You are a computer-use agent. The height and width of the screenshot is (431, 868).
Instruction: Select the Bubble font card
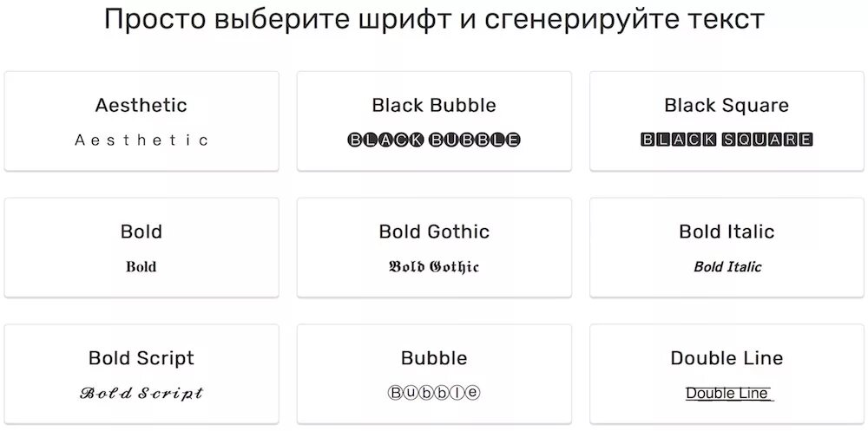(434, 374)
